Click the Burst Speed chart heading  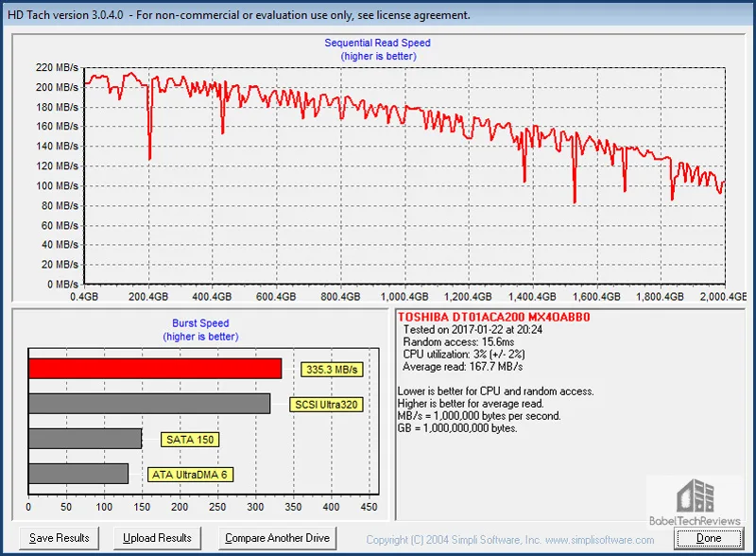(200, 323)
